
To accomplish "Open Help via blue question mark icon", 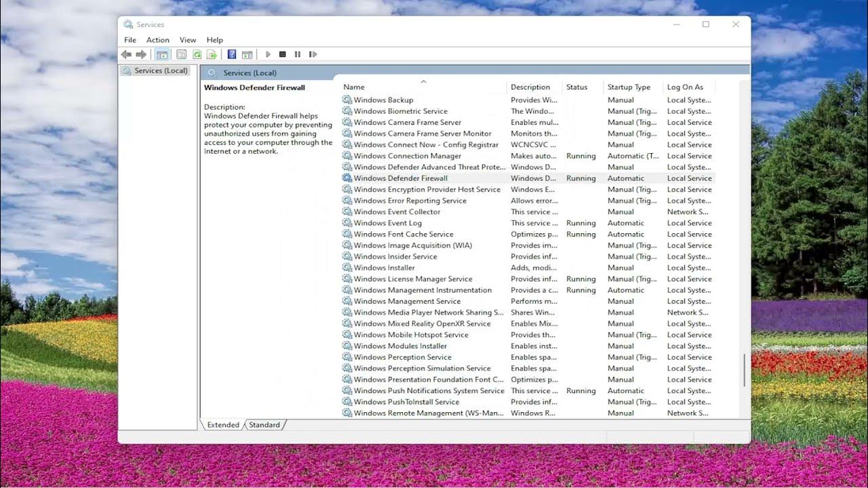I will click(x=232, y=54).
